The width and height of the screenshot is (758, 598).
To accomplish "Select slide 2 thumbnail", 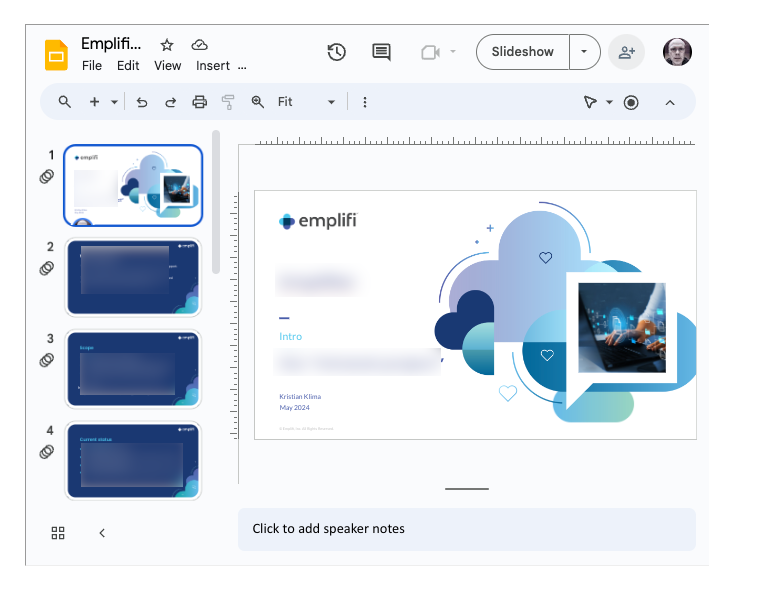I will click(133, 277).
